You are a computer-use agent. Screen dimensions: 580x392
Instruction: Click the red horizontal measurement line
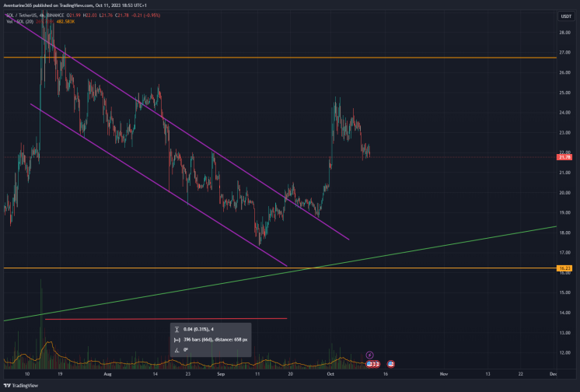point(166,318)
